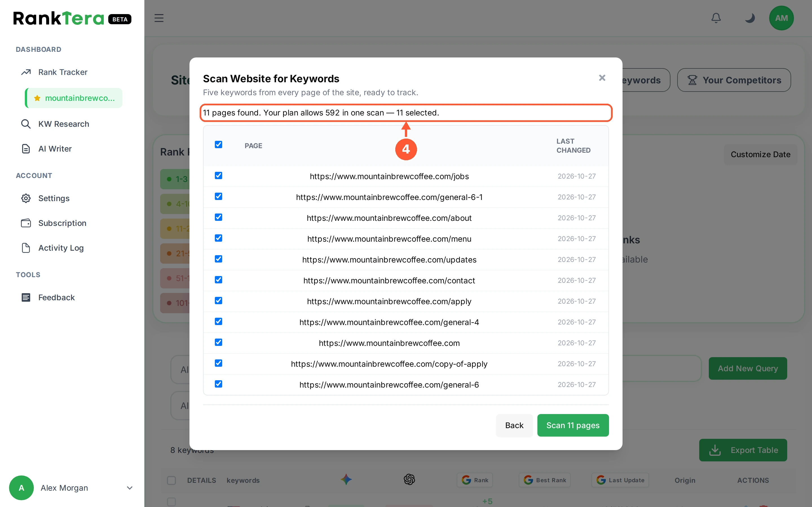Expand the Alex Morgan account chevron

129,488
